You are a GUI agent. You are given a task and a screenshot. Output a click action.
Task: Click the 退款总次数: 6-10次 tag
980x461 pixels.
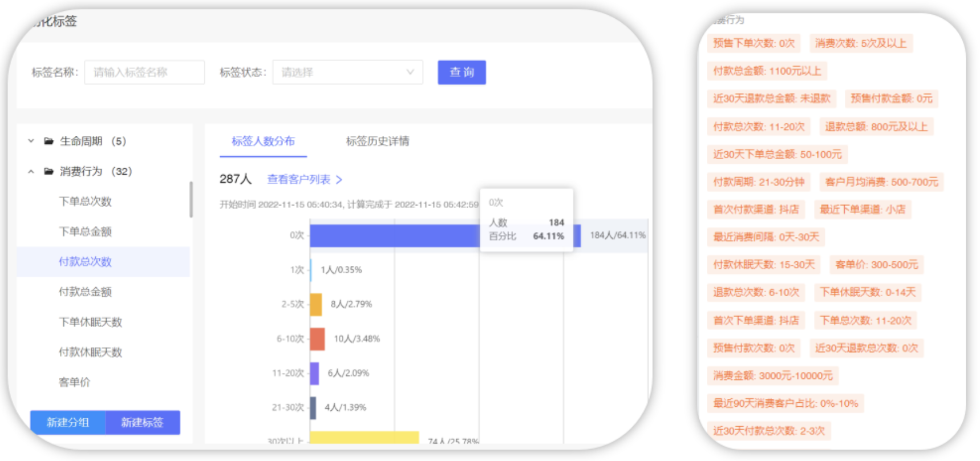point(756,292)
